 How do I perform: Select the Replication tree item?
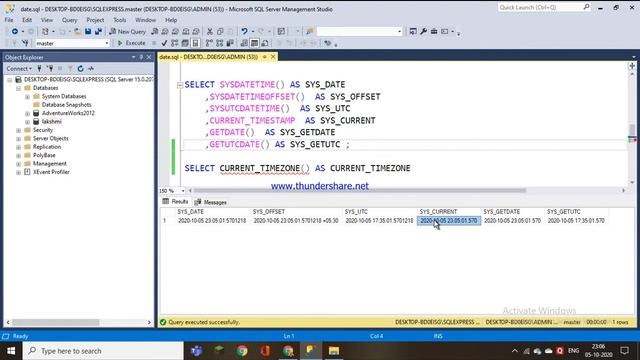coord(47,147)
